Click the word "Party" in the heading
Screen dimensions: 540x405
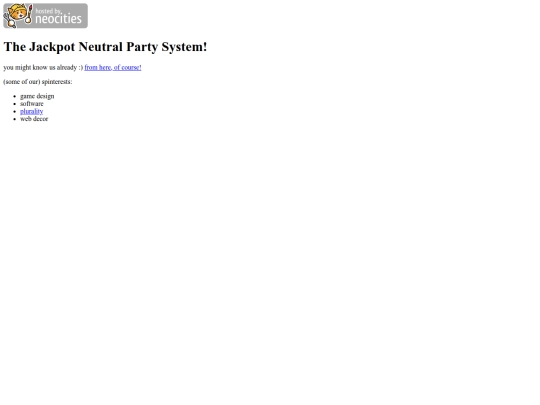[x=142, y=47]
